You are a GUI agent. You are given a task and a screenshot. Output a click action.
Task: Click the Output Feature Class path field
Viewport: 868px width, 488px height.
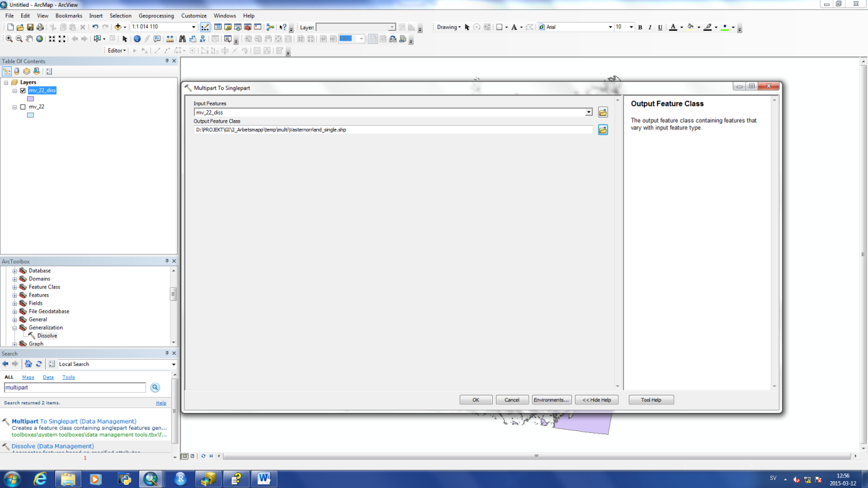pyautogui.click(x=393, y=130)
